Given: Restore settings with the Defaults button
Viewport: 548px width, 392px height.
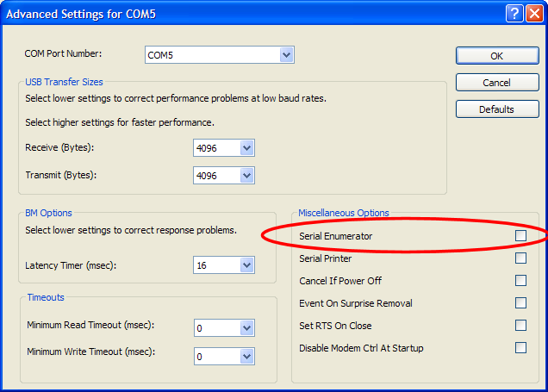Looking at the screenshot, I should [x=496, y=109].
